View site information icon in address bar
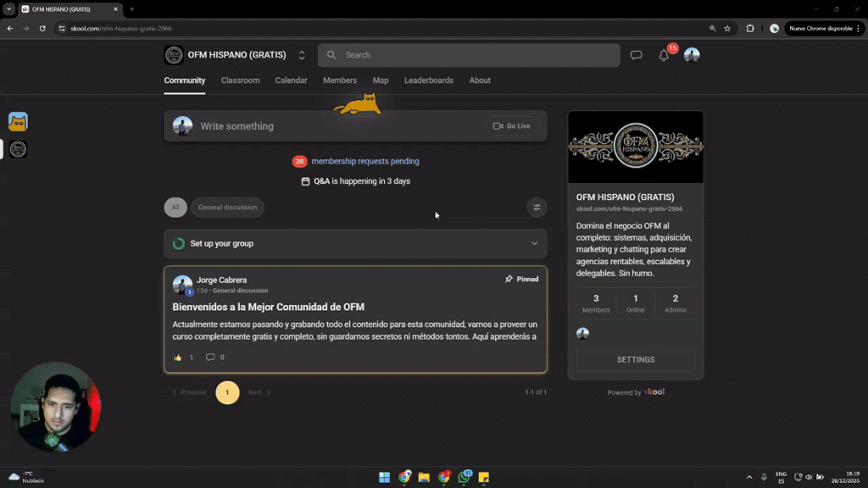The width and height of the screenshot is (868, 488). [61, 28]
